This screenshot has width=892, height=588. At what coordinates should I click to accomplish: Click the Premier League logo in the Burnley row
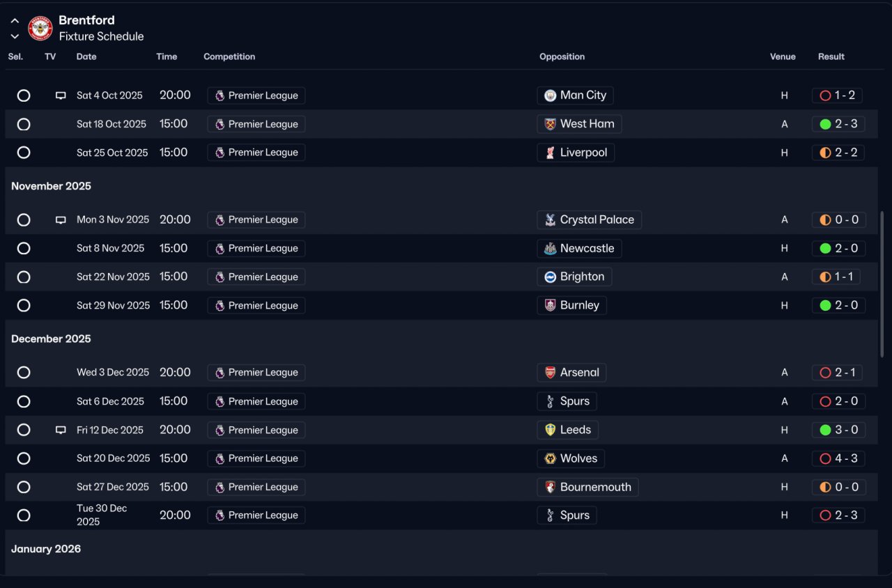(x=220, y=305)
